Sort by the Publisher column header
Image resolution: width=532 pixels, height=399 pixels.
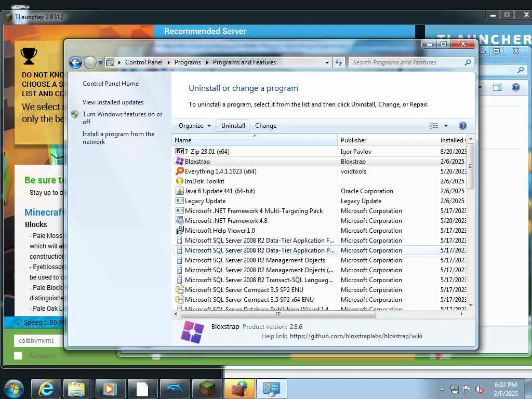point(387,140)
